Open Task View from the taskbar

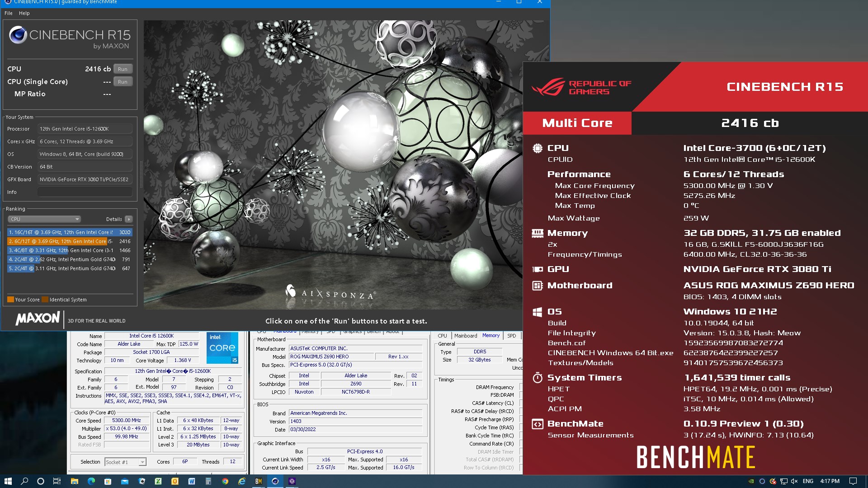point(57,481)
